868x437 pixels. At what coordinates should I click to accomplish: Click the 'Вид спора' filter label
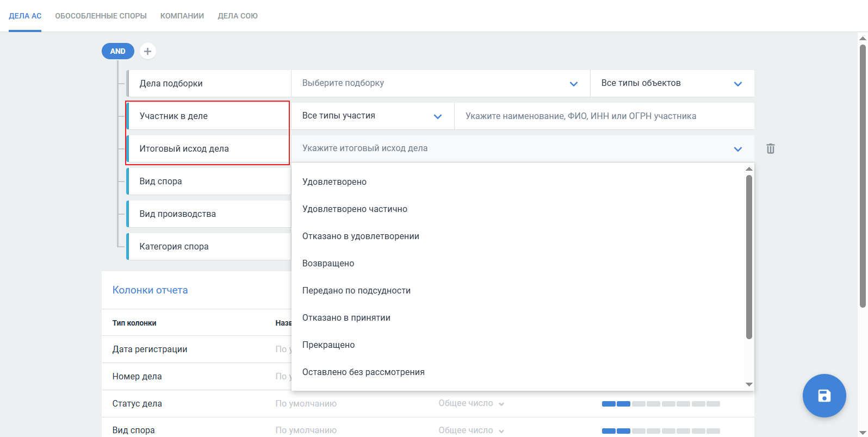pos(160,182)
